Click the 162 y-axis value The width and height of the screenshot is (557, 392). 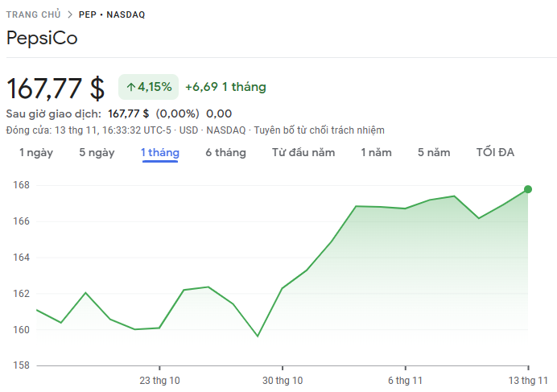pos(21,294)
